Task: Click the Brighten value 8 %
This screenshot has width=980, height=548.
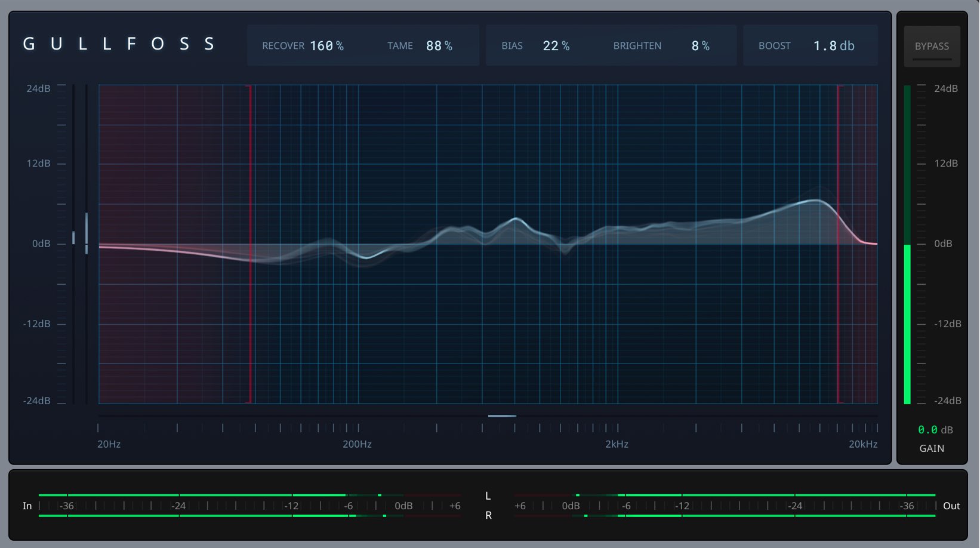Action: (x=701, y=46)
